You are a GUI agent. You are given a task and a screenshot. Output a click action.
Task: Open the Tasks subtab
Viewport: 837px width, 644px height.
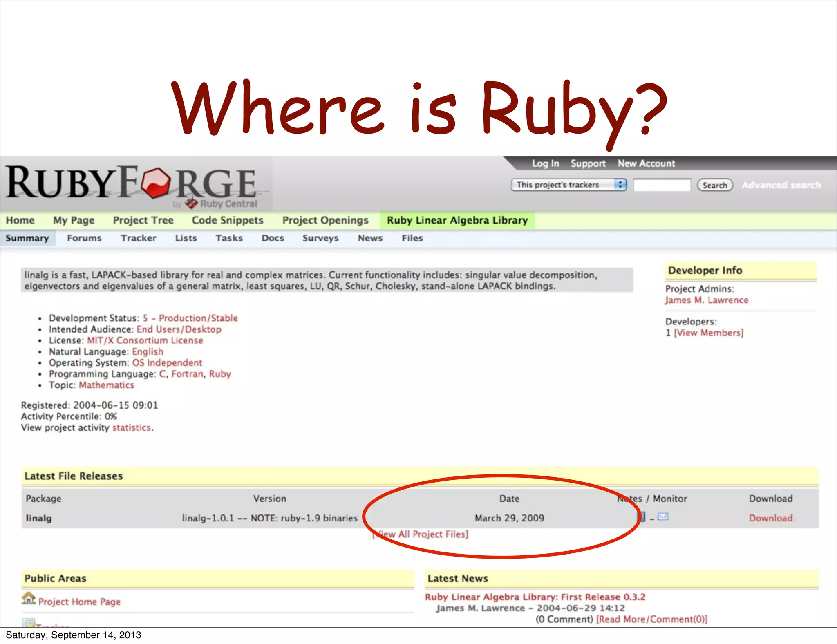click(229, 238)
